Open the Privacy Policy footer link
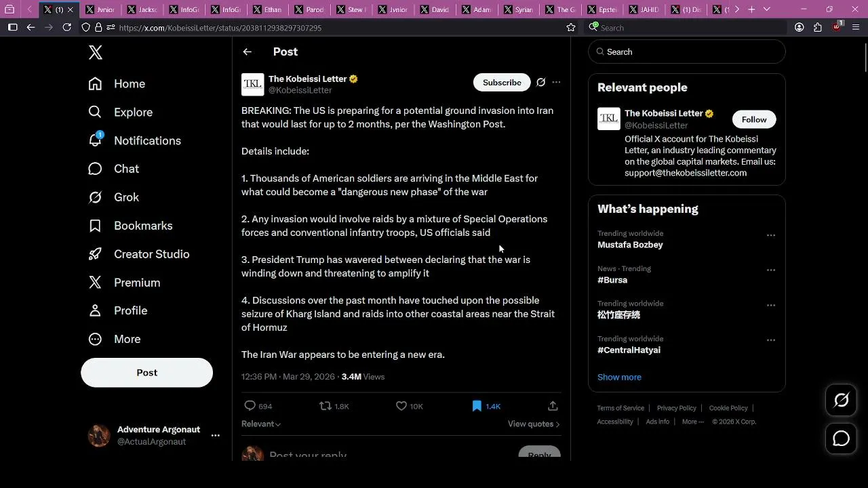The image size is (868, 488). (677, 408)
